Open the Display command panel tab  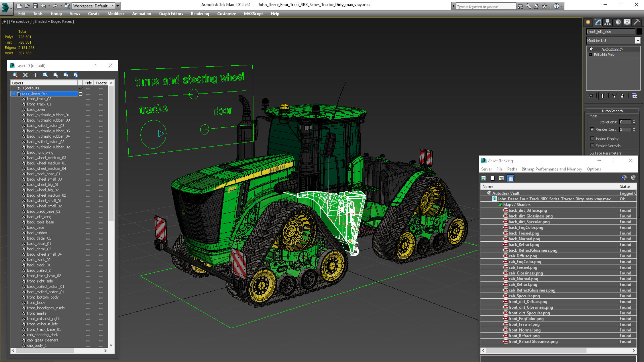click(x=627, y=22)
